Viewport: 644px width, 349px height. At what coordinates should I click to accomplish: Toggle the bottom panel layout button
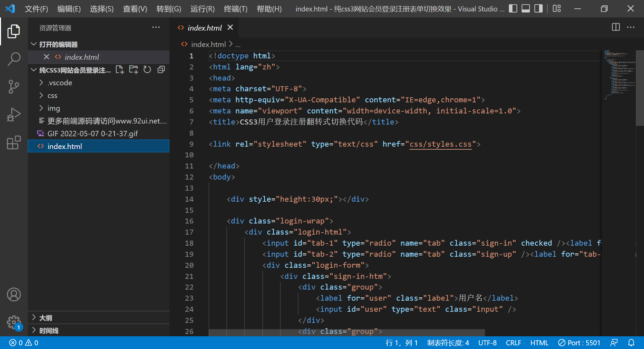coord(526,8)
